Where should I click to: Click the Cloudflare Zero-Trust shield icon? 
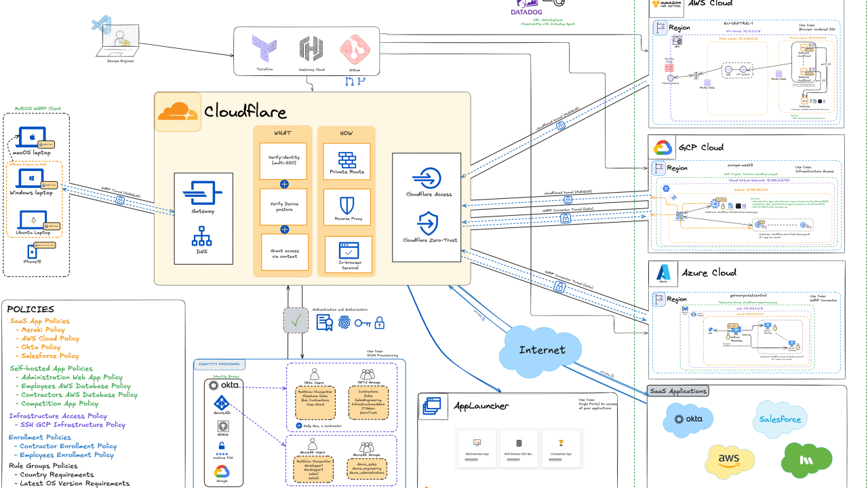428,223
